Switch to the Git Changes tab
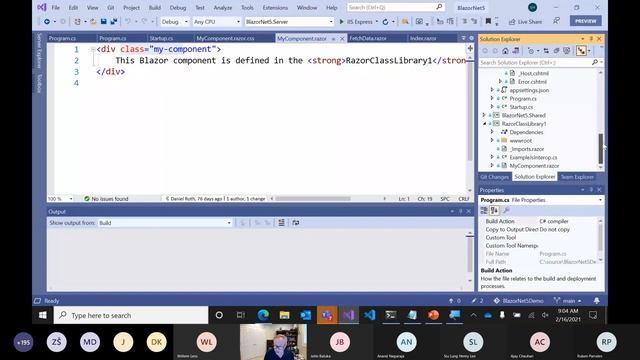Viewport: 640px width, 360px height. click(494, 177)
